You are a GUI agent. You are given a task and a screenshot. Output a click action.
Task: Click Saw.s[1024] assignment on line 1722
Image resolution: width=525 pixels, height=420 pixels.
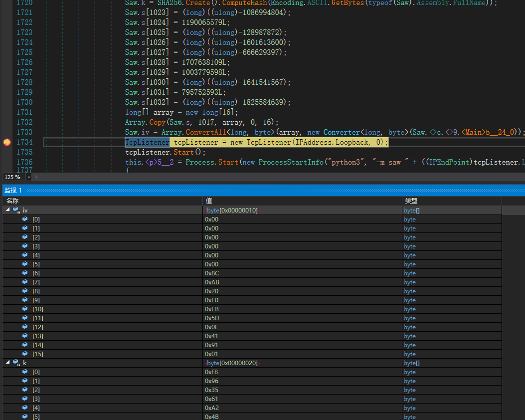click(177, 22)
